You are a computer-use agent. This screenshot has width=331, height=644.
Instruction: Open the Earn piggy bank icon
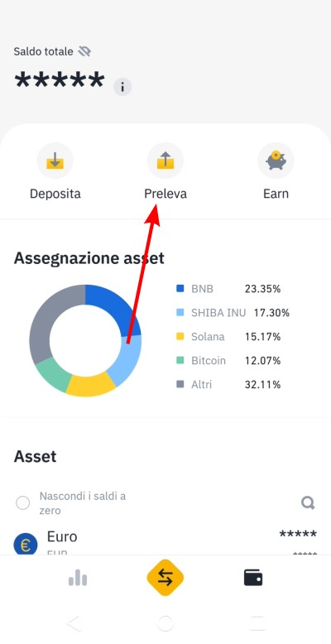(276, 161)
